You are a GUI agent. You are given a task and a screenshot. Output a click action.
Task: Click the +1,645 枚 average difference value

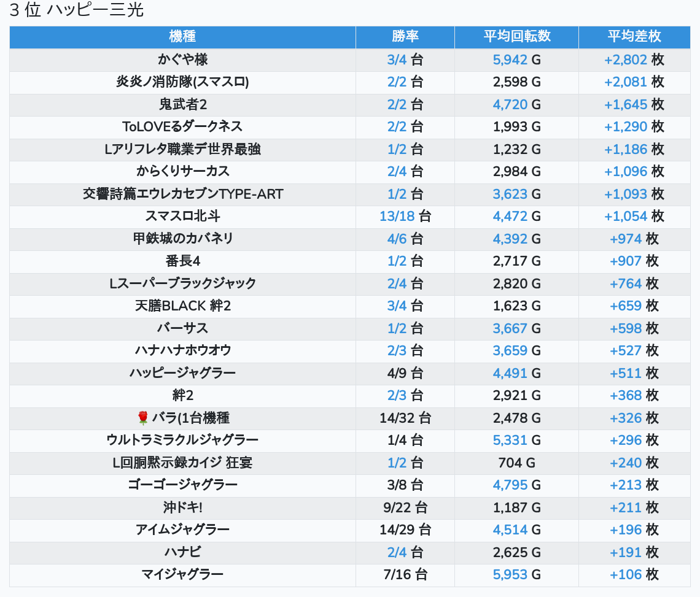pyautogui.click(x=634, y=104)
